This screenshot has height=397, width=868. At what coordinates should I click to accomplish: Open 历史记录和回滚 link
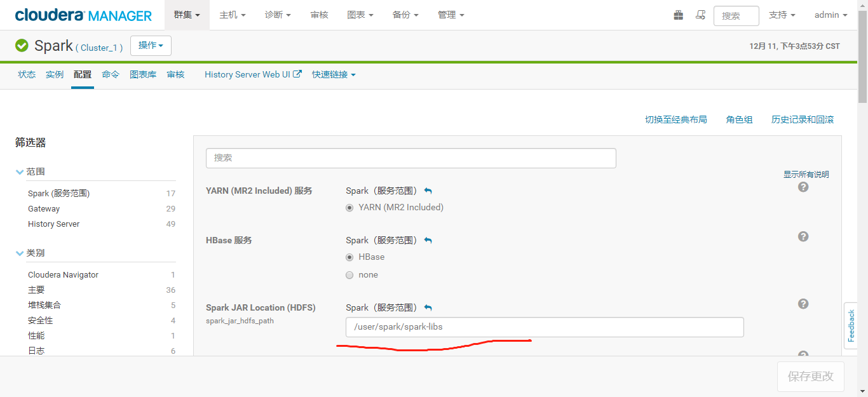pos(803,119)
